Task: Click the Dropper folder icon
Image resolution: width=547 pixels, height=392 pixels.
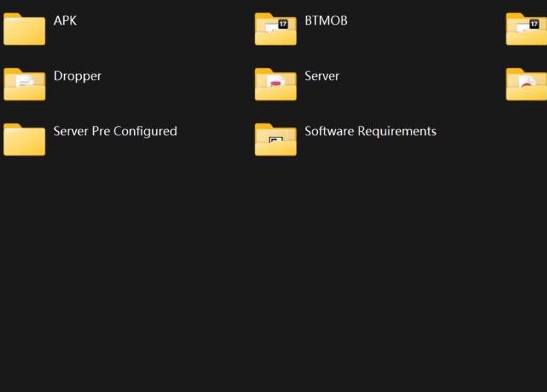Action: (x=24, y=84)
